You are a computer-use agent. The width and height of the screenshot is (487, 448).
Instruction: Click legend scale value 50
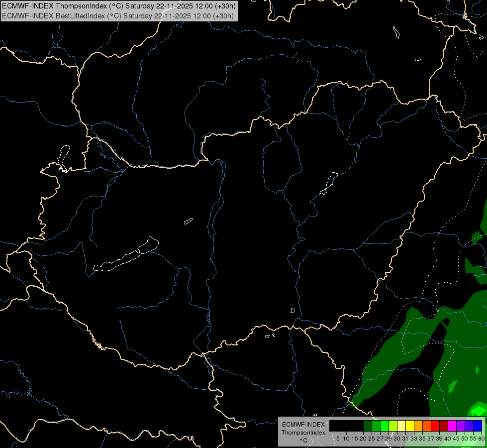click(x=464, y=439)
